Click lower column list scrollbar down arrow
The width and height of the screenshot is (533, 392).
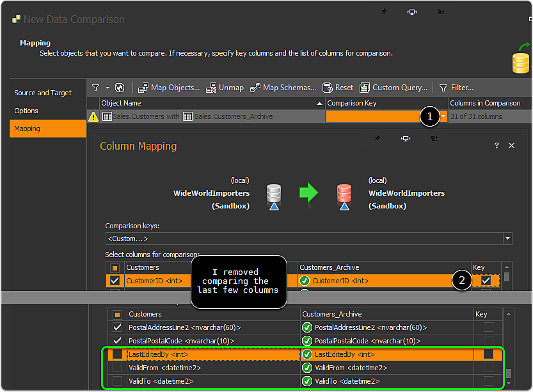click(509, 384)
